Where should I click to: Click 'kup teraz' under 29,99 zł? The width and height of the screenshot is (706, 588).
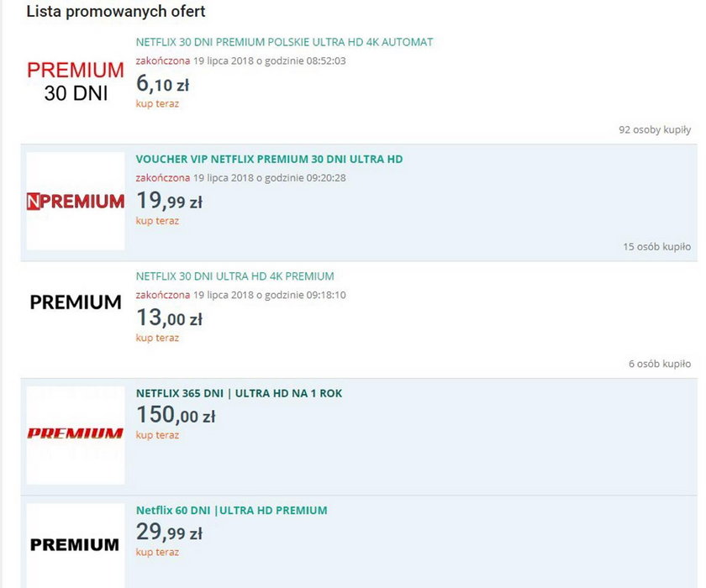click(x=157, y=552)
